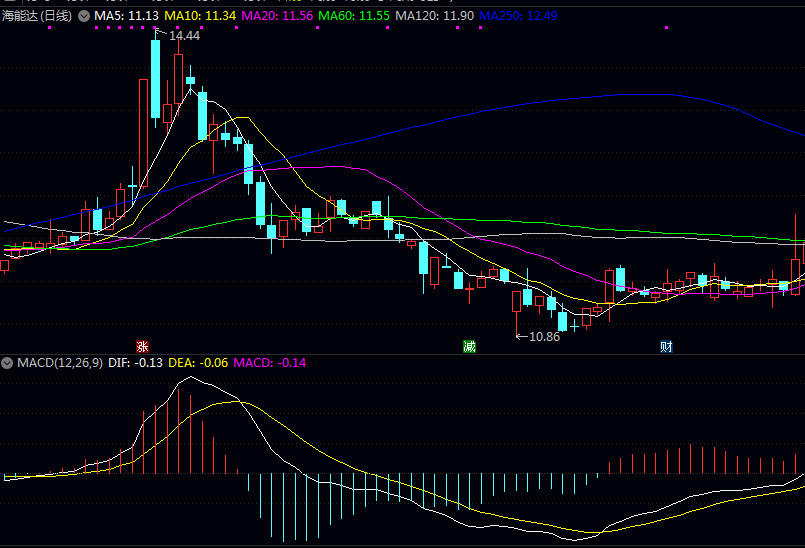Click the 10.86 low price marker
Image resolution: width=805 pixels, height=548 pixels.
pos(544,337)
